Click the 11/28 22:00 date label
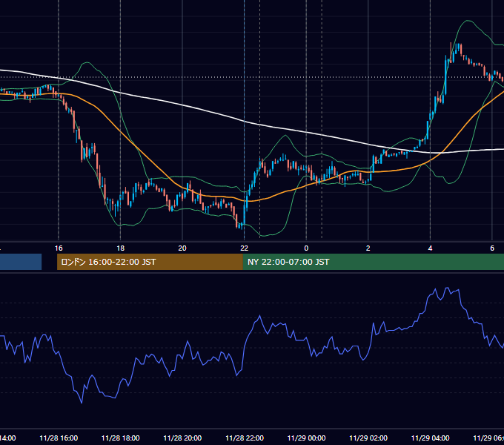 pos(245,438)
